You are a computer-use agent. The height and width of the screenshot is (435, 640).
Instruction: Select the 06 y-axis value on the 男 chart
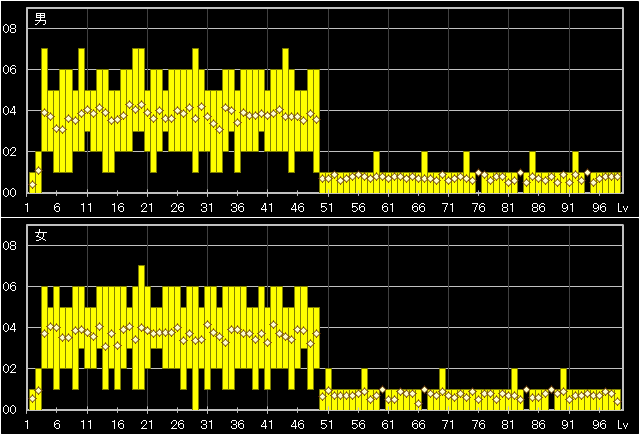point(9,70)
